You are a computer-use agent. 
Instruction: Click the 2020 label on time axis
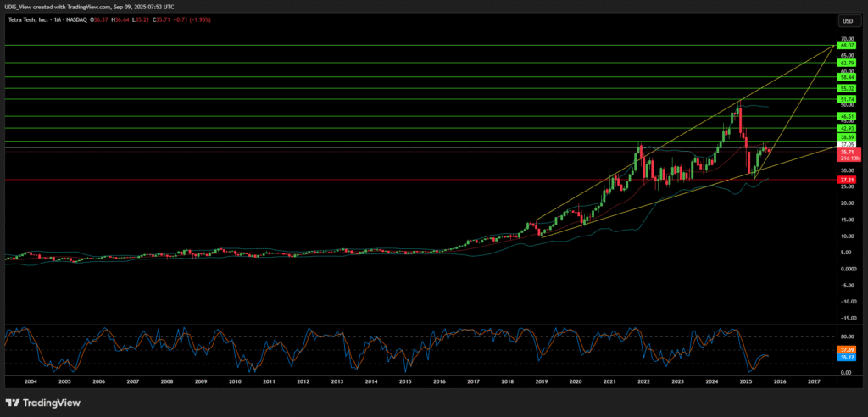coord(576,382)
